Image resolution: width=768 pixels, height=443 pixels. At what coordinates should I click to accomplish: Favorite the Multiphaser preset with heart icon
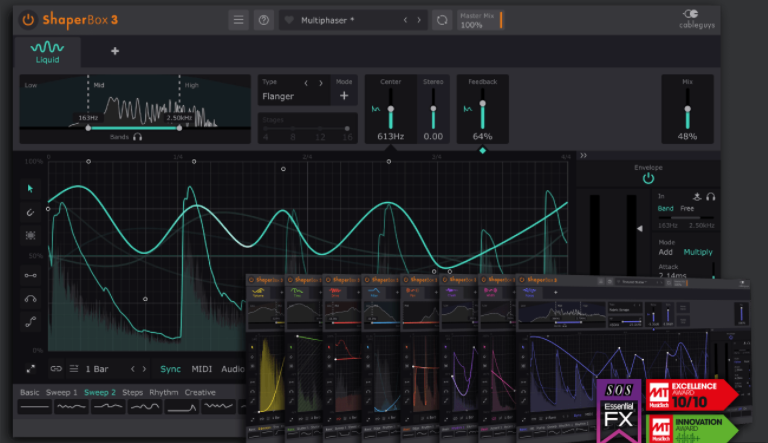point(289,20)
